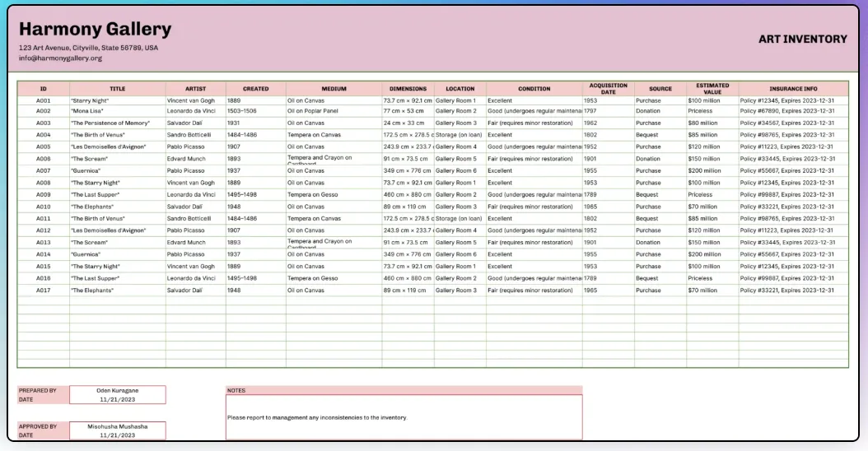
Task: Select Leonardo da Vinci in row A016
Action: pyautogui.click(x=195, y=278)
